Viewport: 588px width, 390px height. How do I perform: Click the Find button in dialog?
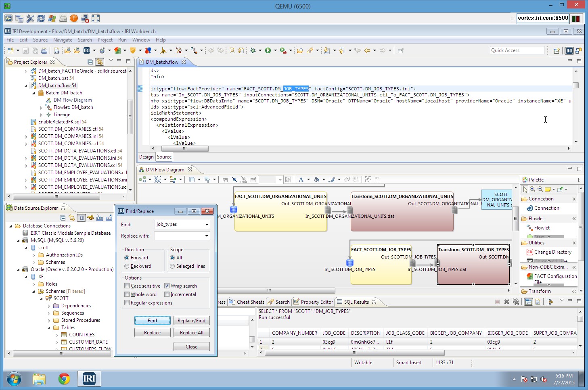152,321
